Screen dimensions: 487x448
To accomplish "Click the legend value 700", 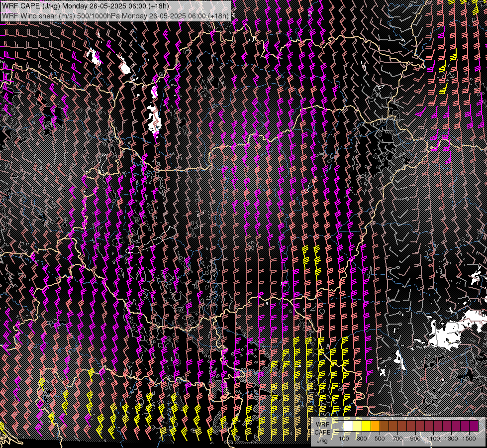I will click(x=397, y=439).
